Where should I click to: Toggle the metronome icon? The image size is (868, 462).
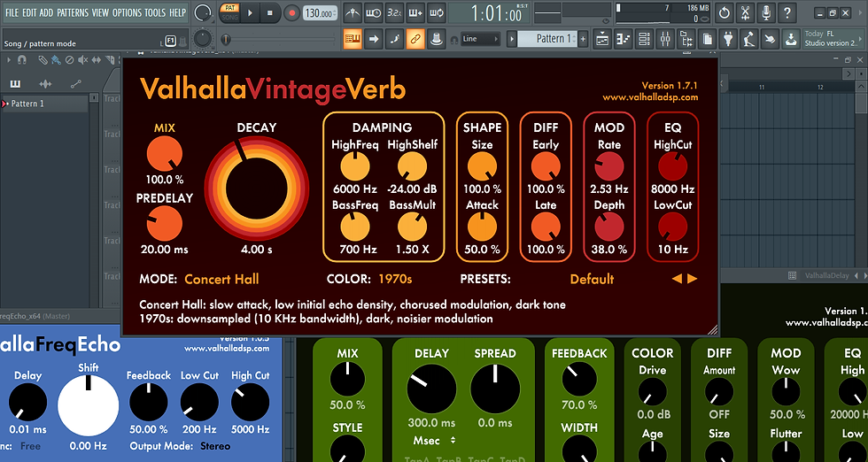coord(353,12)
